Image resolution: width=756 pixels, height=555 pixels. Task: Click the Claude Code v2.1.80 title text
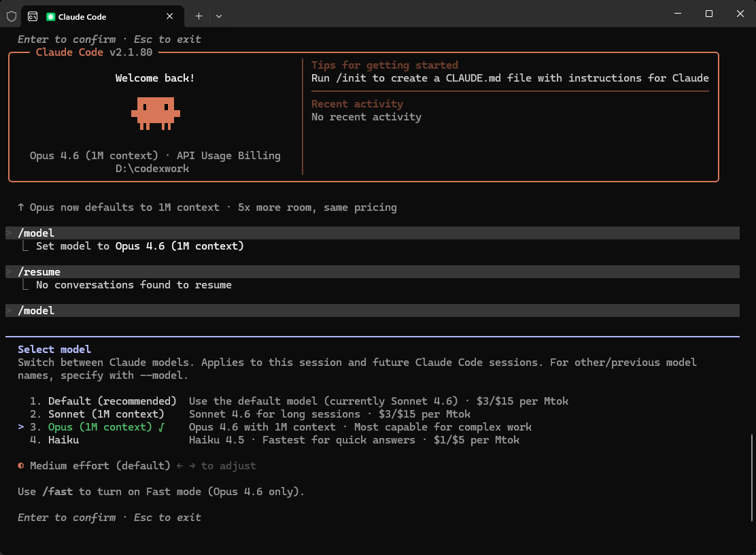(x=94, y=52)
